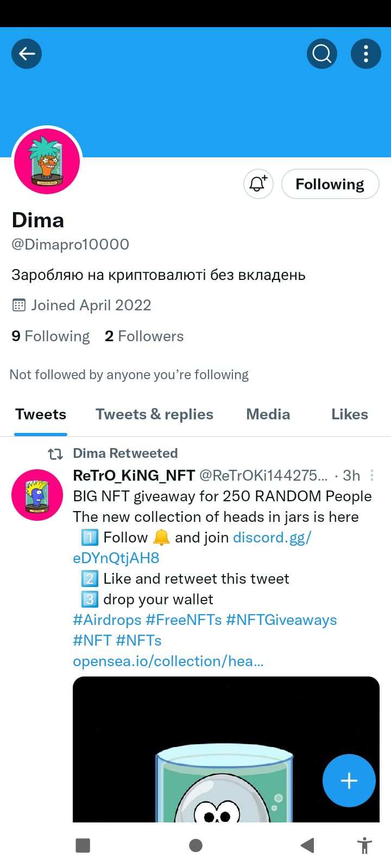391x868 pixels.
Task: View the 2 Followers list
Action: tap(144, 336)
